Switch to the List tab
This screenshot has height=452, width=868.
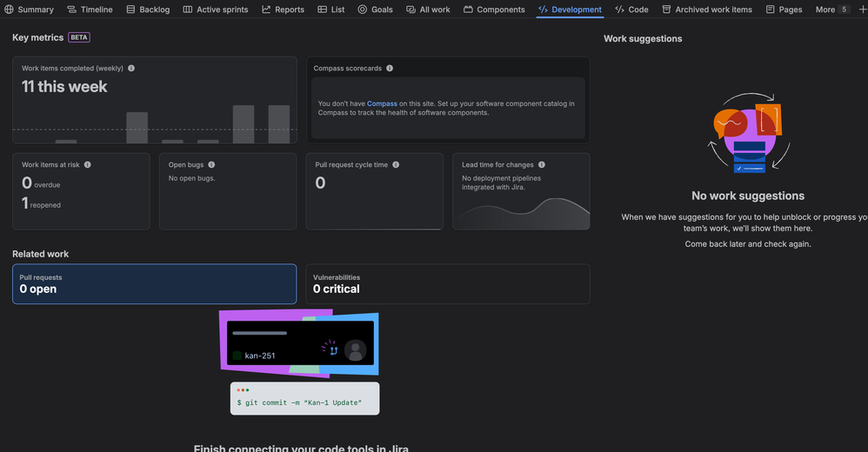[x=331, y=10]
